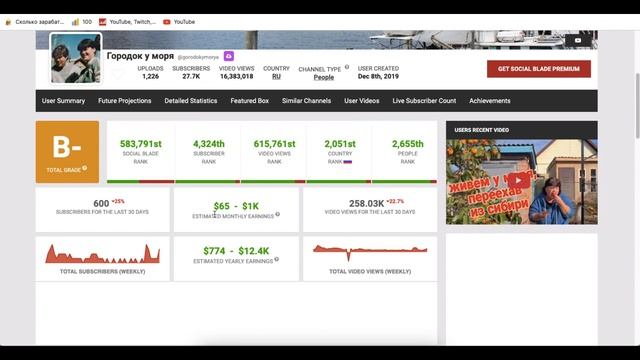The image size is (640, 360).
Task: Click the 1,226 uploads count
Action: (x=151, y=76)
